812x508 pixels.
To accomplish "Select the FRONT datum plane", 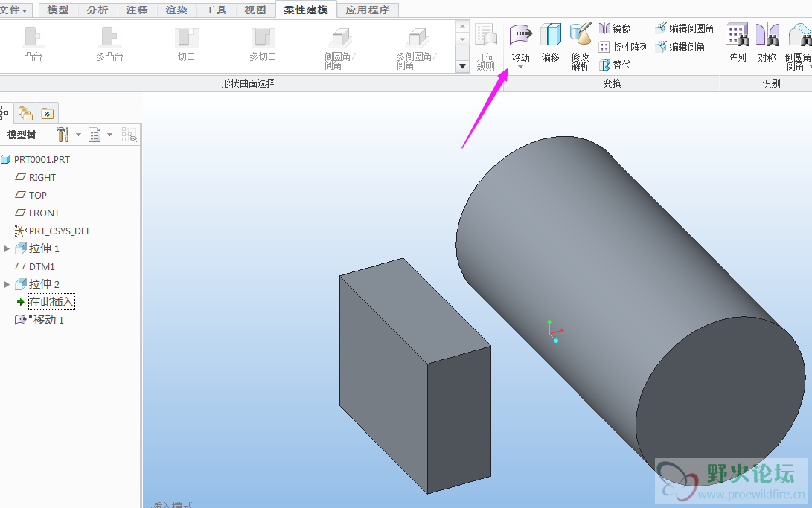I will click(37, 213).
